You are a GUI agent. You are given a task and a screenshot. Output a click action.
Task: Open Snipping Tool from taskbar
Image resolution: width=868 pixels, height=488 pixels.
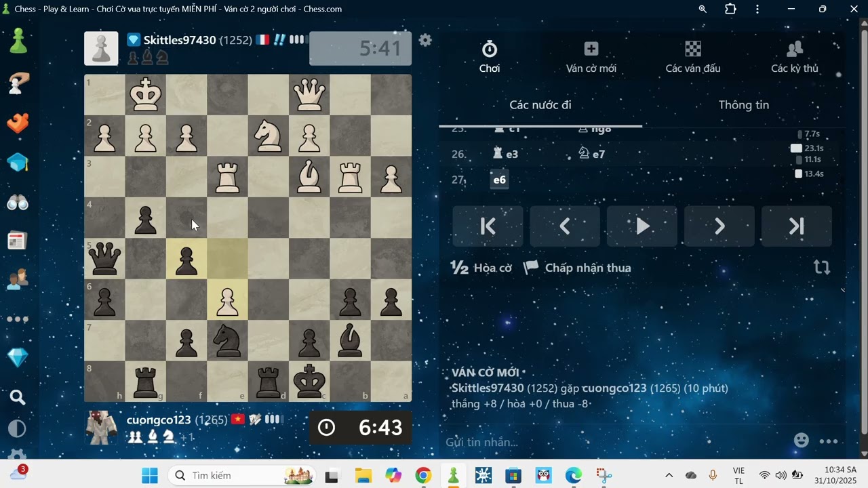tap(604, 475)
